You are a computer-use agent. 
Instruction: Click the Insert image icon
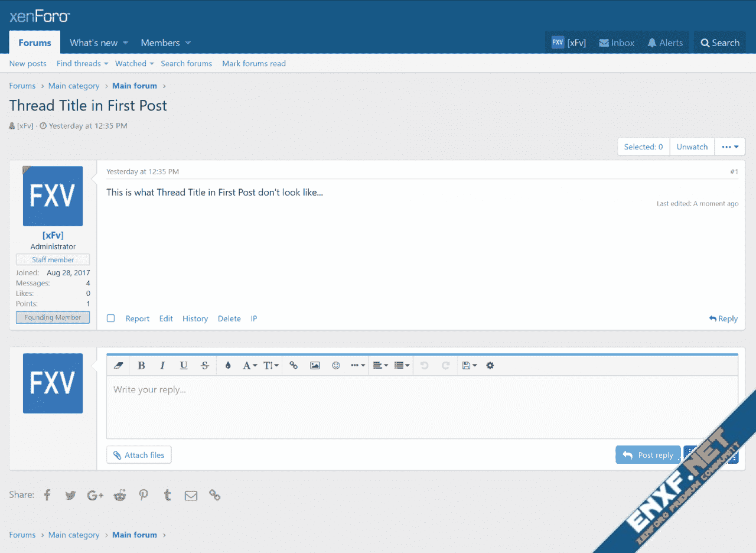pyautogui.click(x=315, y=366)
